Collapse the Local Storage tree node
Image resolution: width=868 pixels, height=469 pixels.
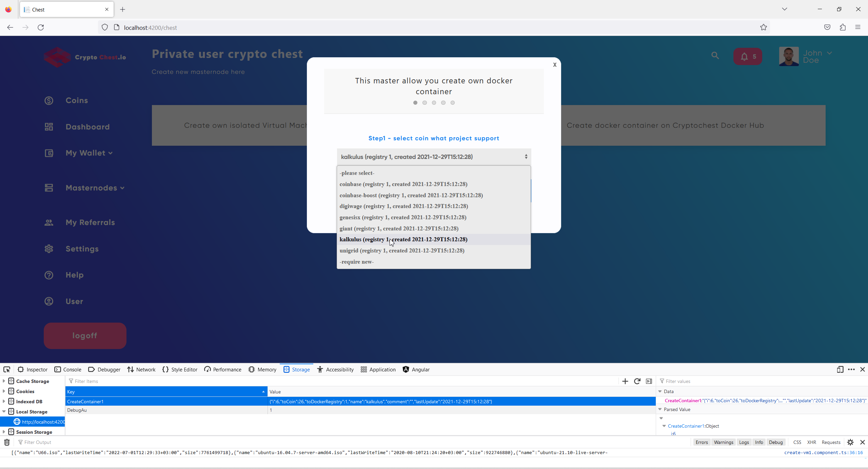(4, 412)
